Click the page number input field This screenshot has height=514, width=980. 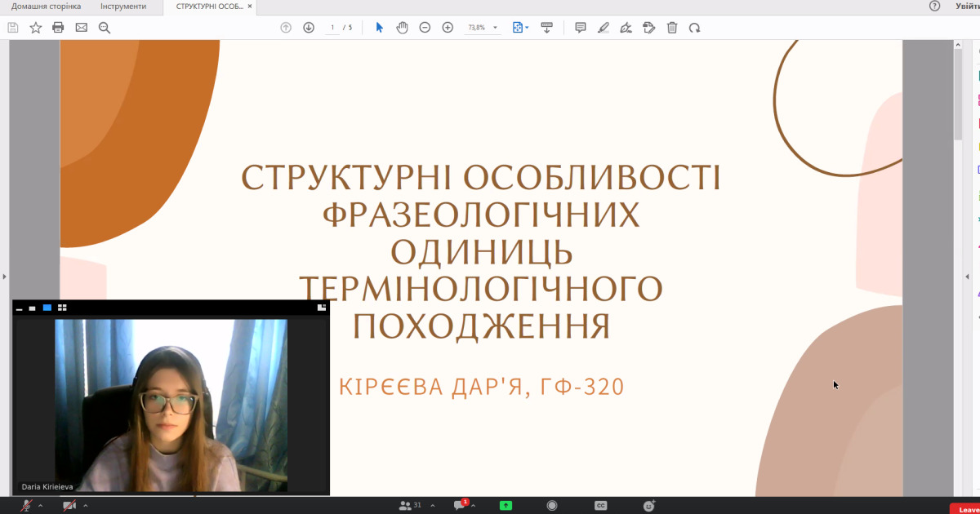click(x=332, y=28)
